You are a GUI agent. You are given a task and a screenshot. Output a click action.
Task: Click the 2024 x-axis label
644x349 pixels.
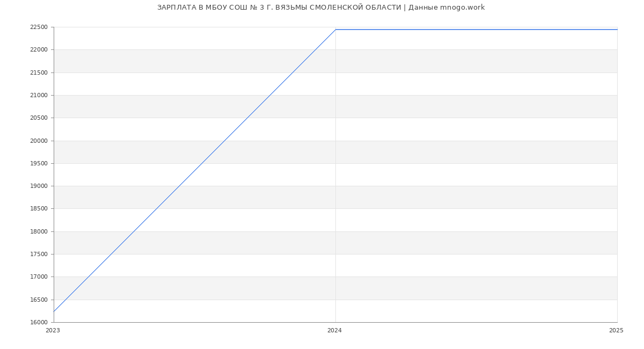click(334, 331)
